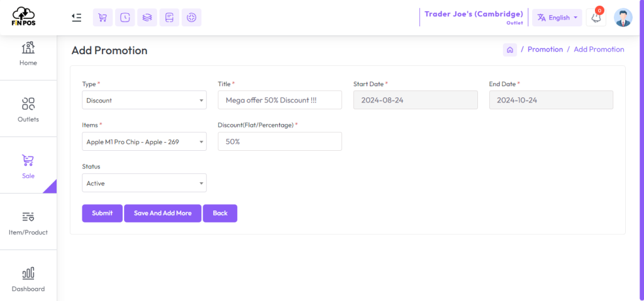Click the Title field with Mega offer text
This screenshot has width=644, height=301.
pos(280,100)
